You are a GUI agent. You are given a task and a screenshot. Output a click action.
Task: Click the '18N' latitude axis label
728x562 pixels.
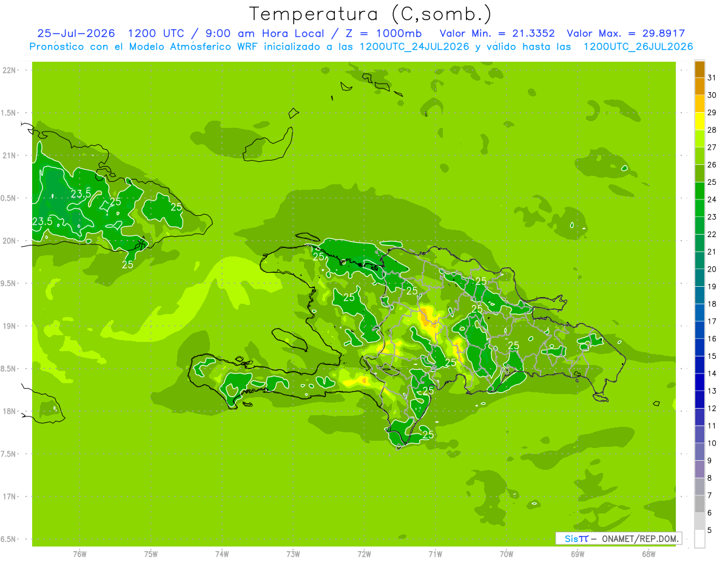point(9,411)
